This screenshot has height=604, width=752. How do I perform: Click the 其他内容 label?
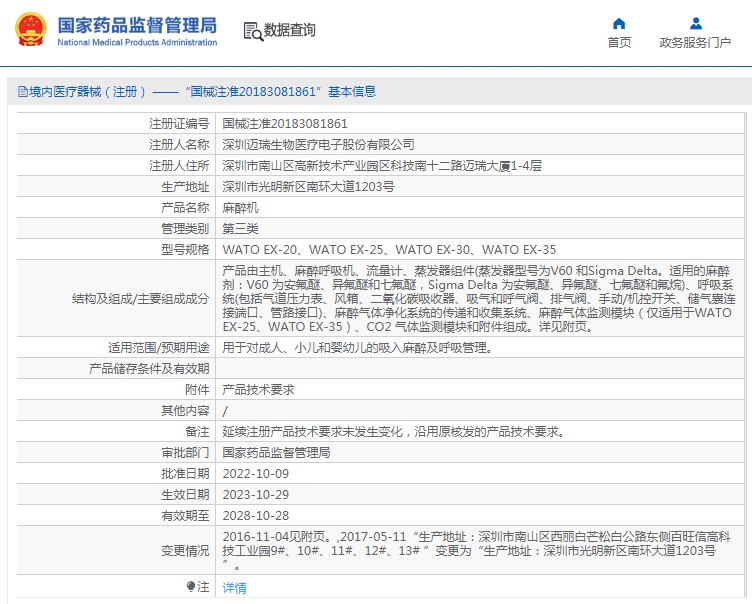coord(185,411)
